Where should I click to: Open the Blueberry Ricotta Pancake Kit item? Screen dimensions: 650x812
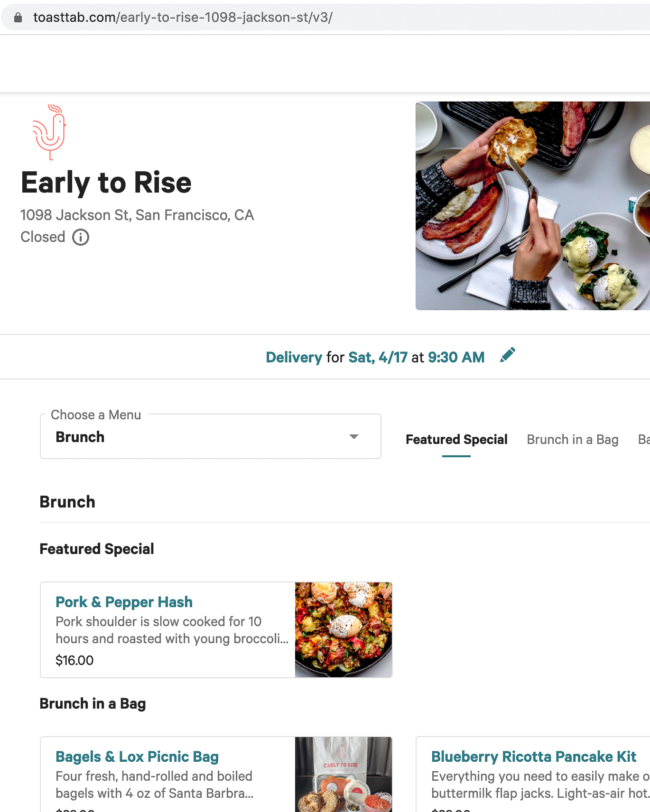click(533, 757)
